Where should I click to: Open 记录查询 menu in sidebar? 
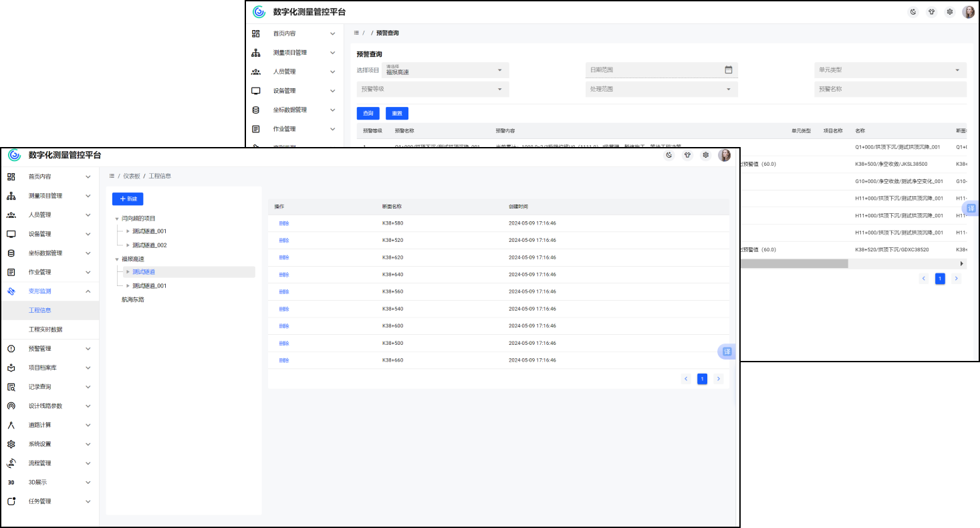point(49,387)
